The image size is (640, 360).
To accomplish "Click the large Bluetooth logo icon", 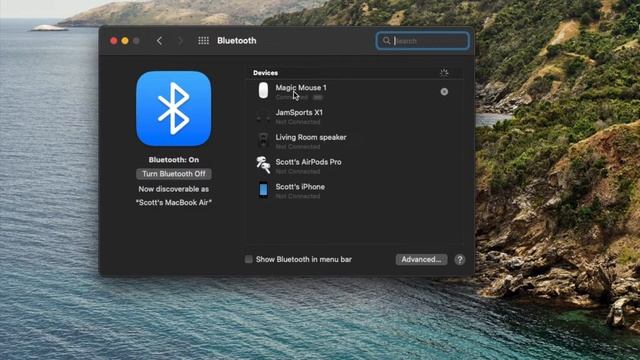I will pyautogui.click(x=173, y=109).
